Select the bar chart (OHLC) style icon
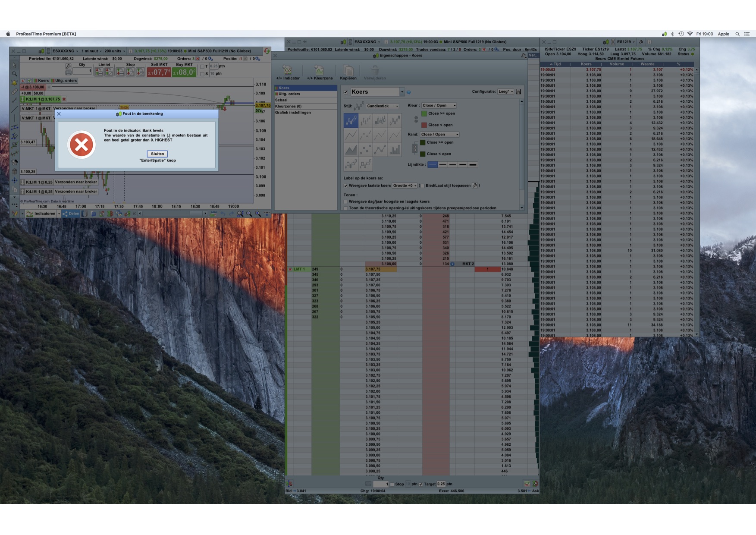 (x=366, y=121)
